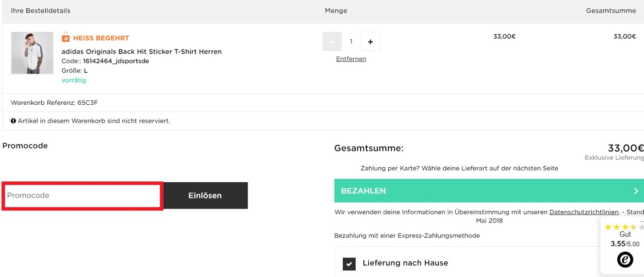Click the 3.55/5.00 rating score
The image size is (644, 277).
pyautogui.click(x=625, y=244)
